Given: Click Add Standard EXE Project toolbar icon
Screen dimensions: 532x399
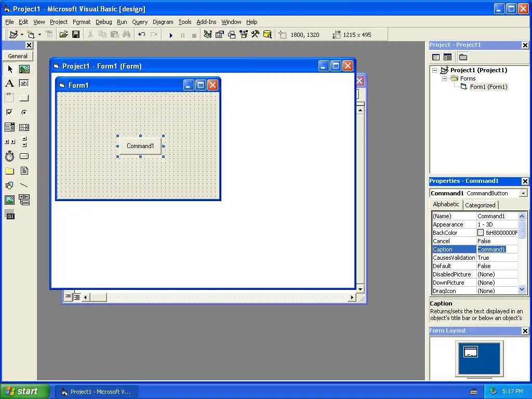Looking at the screenshot, I should (x=14, y=35).
